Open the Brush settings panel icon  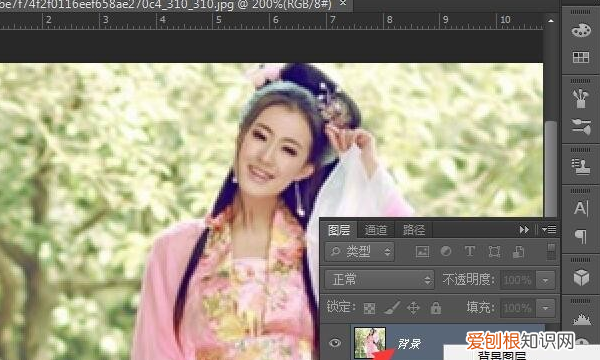tap(581, 126)
